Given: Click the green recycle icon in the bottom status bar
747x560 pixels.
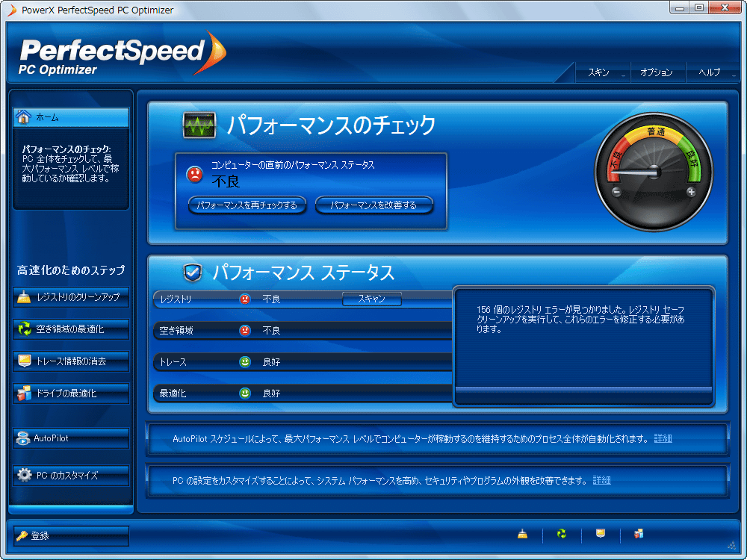Looking at the screenshot, I should point(562,534).
